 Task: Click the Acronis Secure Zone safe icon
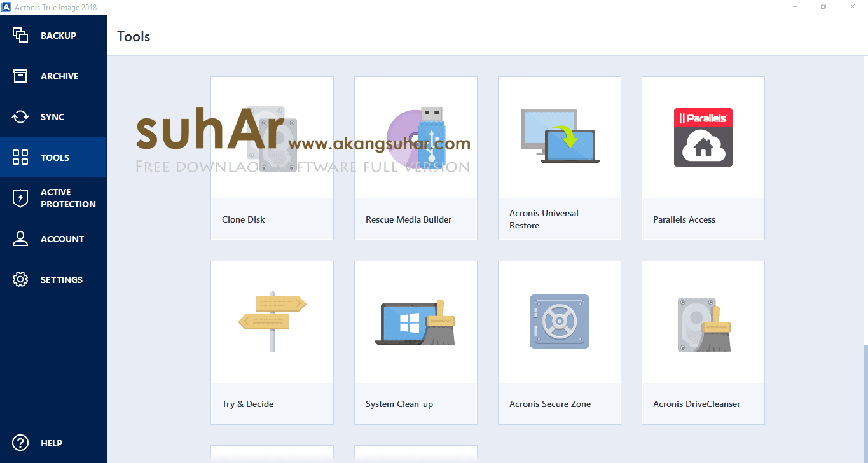560,321
